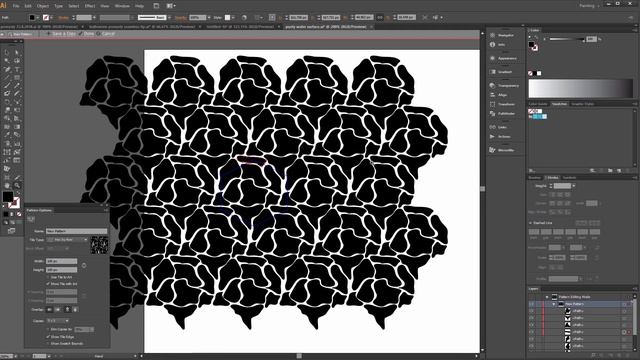Open the Object menu
Image resolution: width=640 pixels, height=360 pixels.
[x=42, y=6]
